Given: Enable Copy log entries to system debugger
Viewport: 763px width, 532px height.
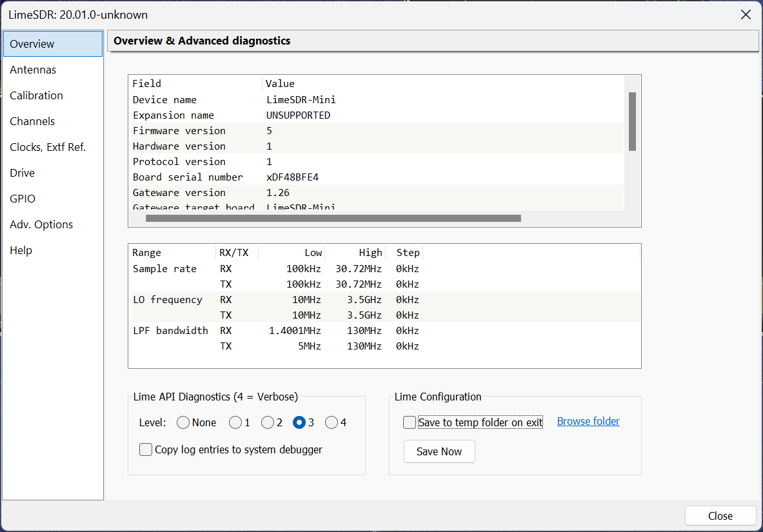Looking at the screenshot, I should click(146, 449).
